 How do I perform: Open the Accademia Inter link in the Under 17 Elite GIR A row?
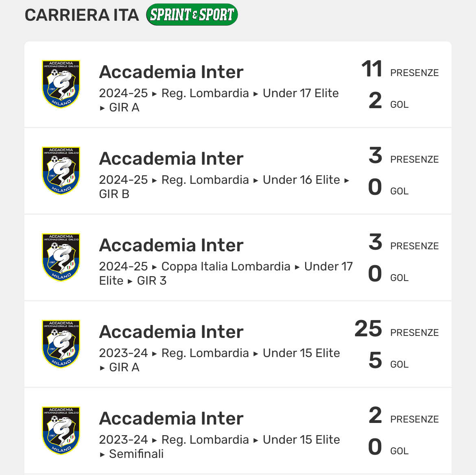[x=171, y=72]
